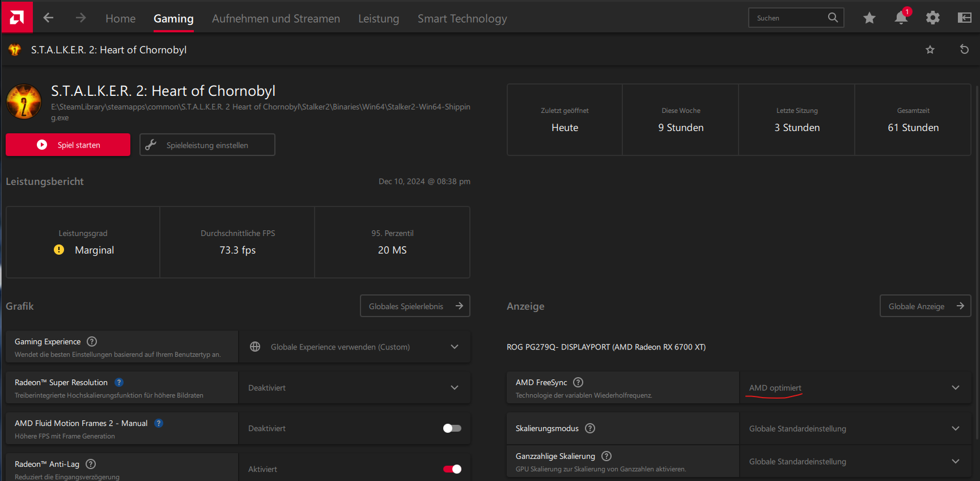Click the Gesamtzeit 61 Stunden card

pos(913,120)
